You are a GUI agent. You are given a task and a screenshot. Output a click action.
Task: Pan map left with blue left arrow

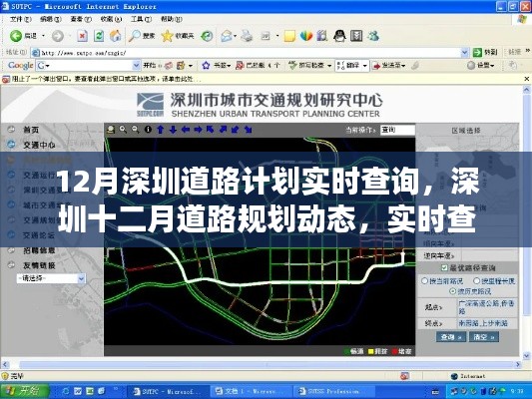(186, 130)
